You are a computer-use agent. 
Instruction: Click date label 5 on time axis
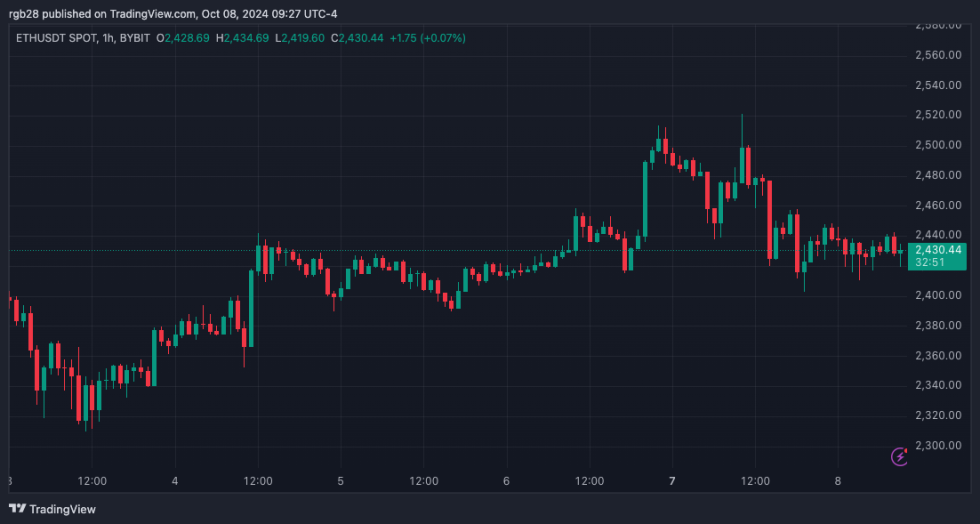tap(340, 481)
